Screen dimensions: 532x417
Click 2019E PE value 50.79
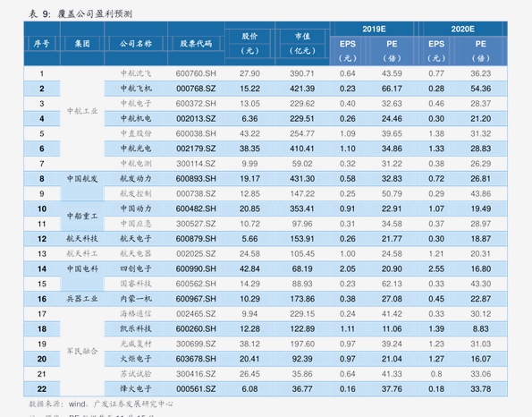(392, 193)
